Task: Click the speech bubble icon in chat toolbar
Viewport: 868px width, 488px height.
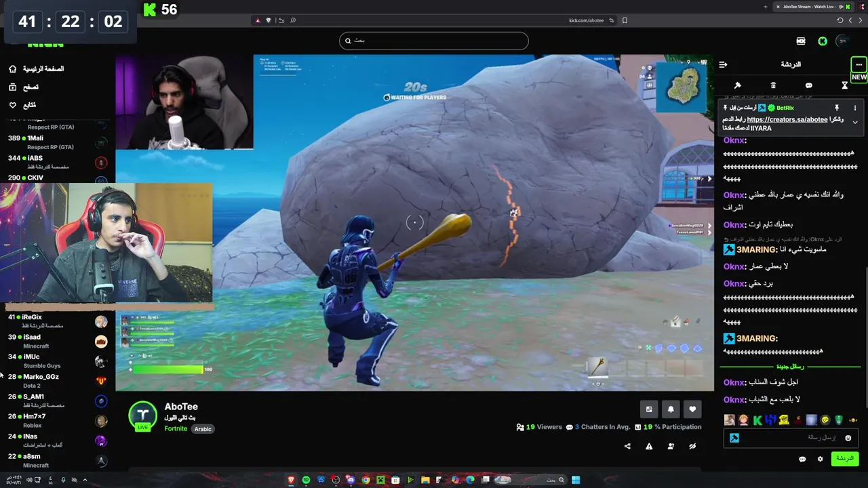Action: pyautogui.click(x=809, y=85)
